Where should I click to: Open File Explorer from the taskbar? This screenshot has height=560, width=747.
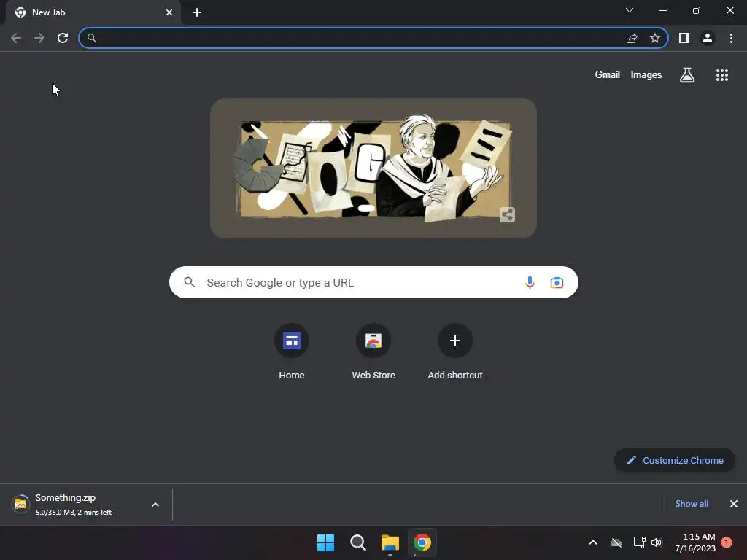[390, 542]
